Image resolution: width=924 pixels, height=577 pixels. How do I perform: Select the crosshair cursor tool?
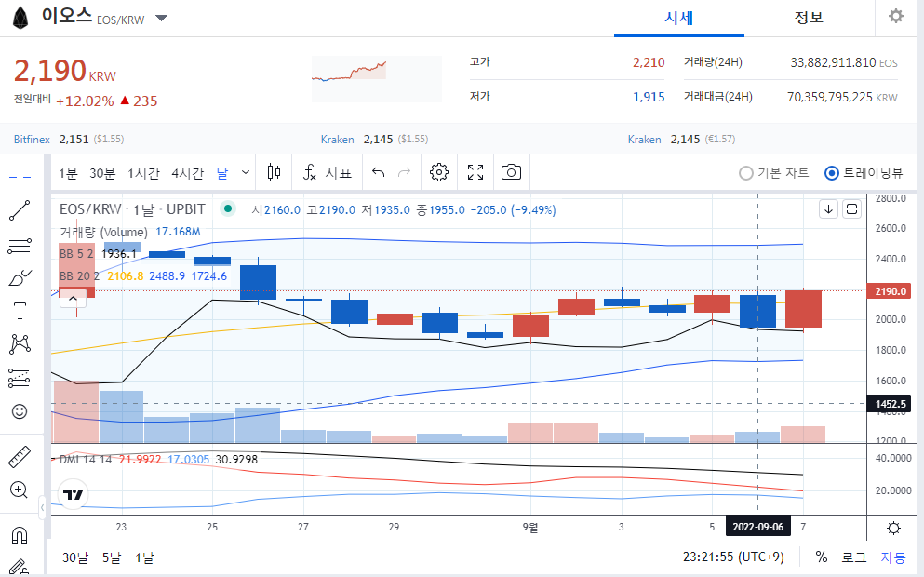click(x=20, y=176)
